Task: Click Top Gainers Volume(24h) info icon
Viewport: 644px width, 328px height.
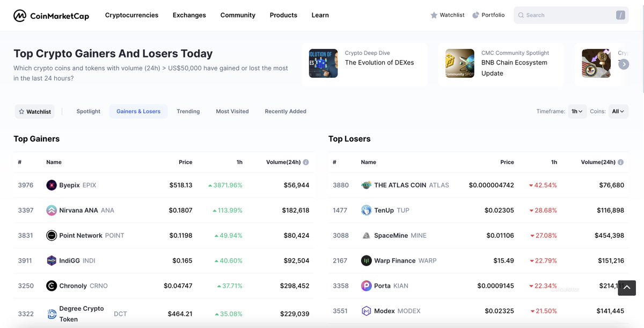Action: point(306,162)
